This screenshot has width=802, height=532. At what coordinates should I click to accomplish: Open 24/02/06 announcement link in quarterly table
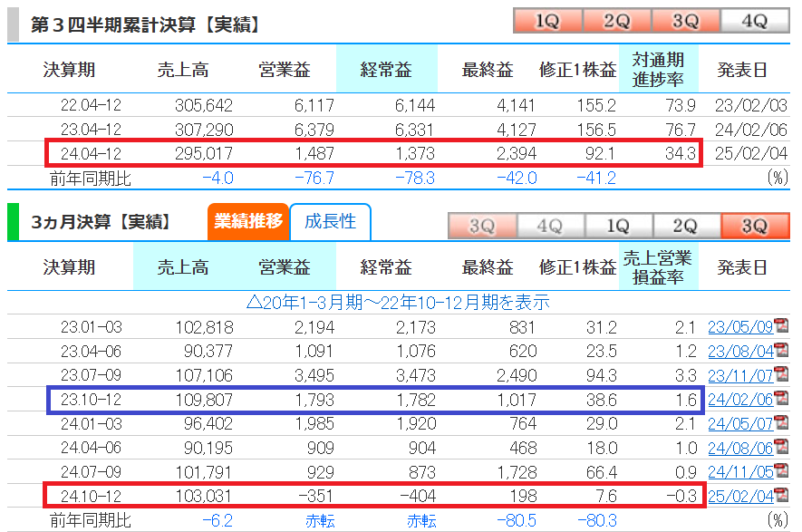point(740,400)
